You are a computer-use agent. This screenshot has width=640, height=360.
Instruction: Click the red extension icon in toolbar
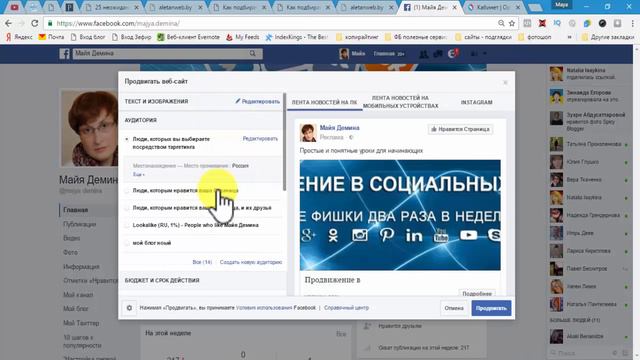tap(542, 23)
